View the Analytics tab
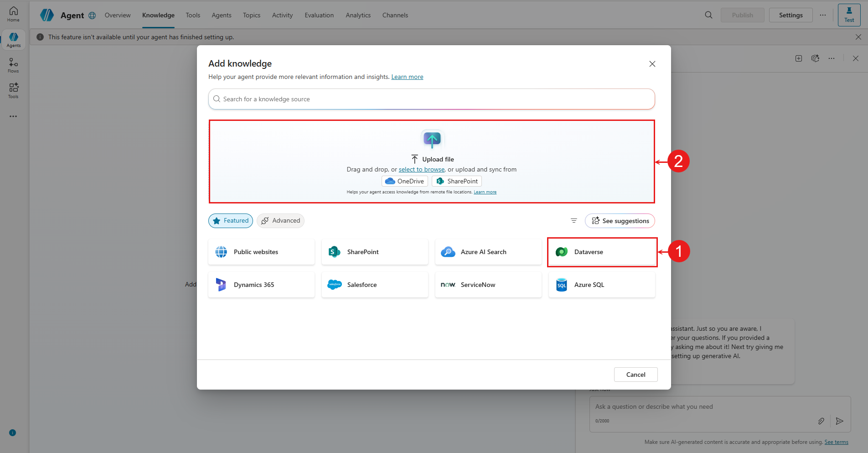Viewport: 868px width, 453px height. 358,15
